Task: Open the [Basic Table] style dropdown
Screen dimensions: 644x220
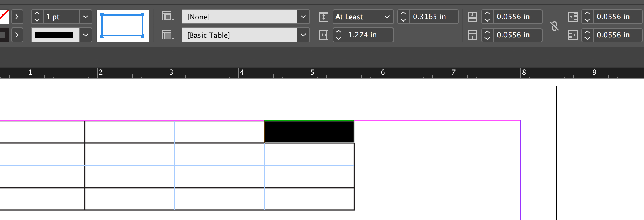Action: (303, 35)
